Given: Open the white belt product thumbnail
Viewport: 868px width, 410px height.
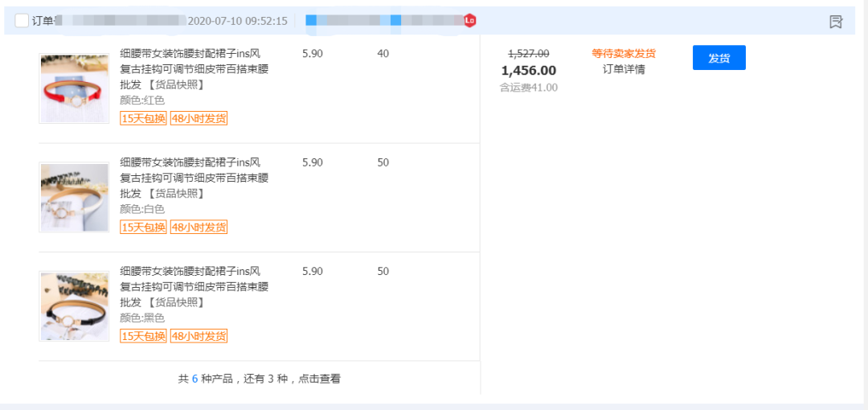Looking at the screenshot, I should tap(74, 197).
